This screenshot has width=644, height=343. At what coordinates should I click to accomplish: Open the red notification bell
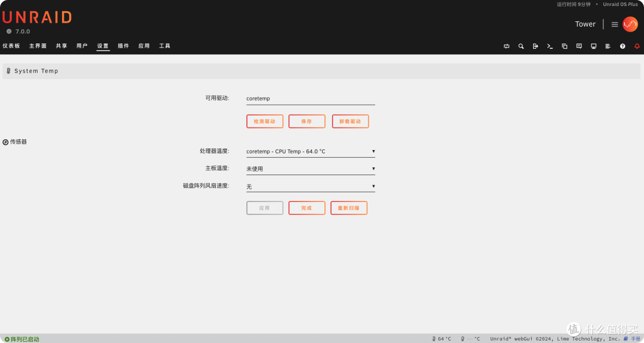click(x=637, y=46)
